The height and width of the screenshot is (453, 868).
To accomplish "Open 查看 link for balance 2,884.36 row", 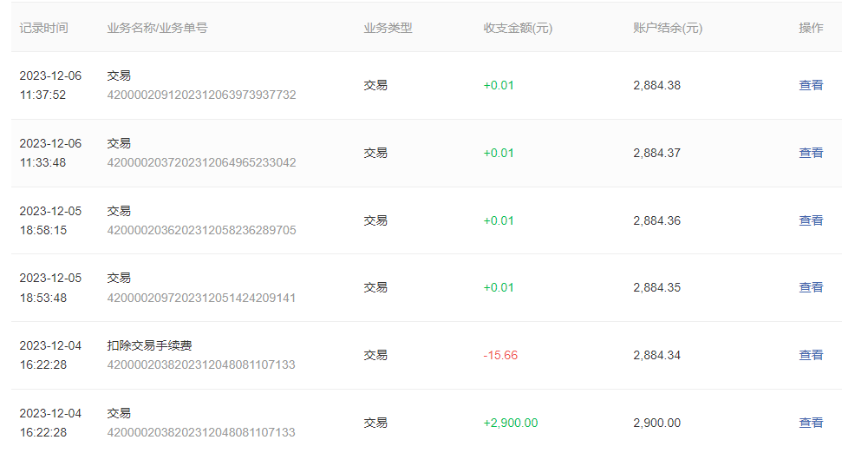I will (x=811, y=220).
